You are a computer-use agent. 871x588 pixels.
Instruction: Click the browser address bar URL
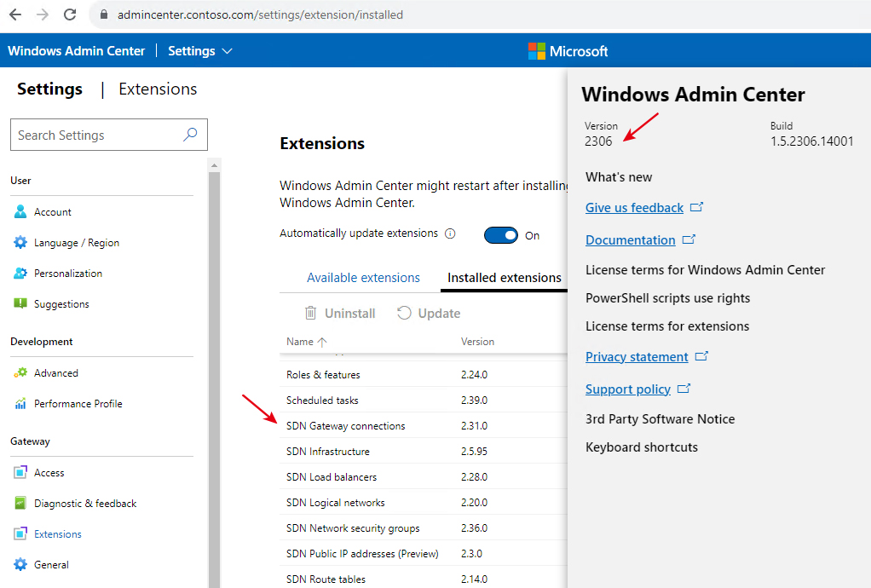tap(260, 15)
